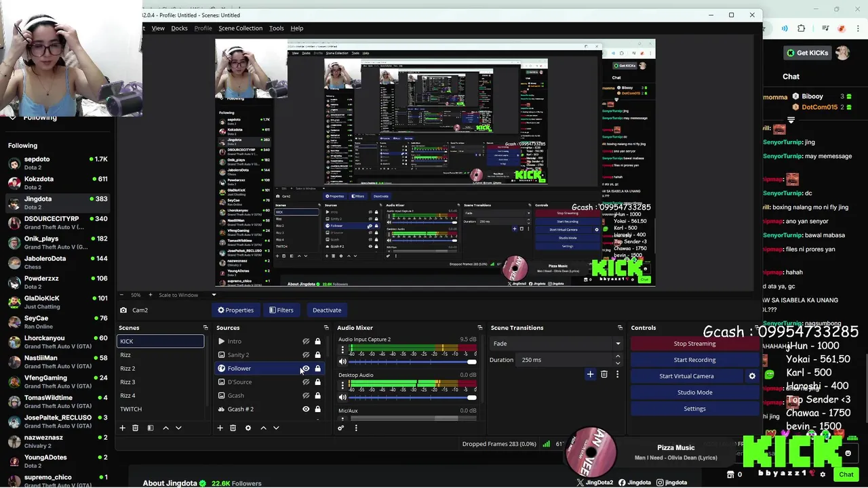Open source Filters button

281,310
